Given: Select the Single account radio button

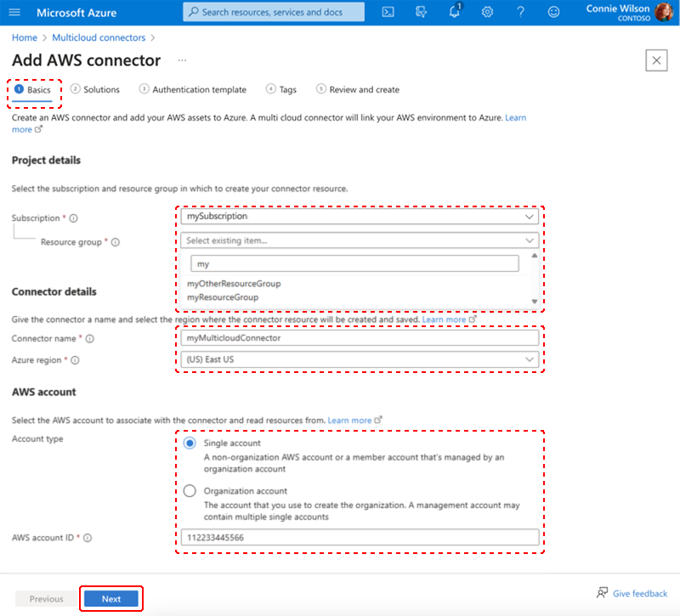Looking at the screenshot, I should tap(190, 444).
